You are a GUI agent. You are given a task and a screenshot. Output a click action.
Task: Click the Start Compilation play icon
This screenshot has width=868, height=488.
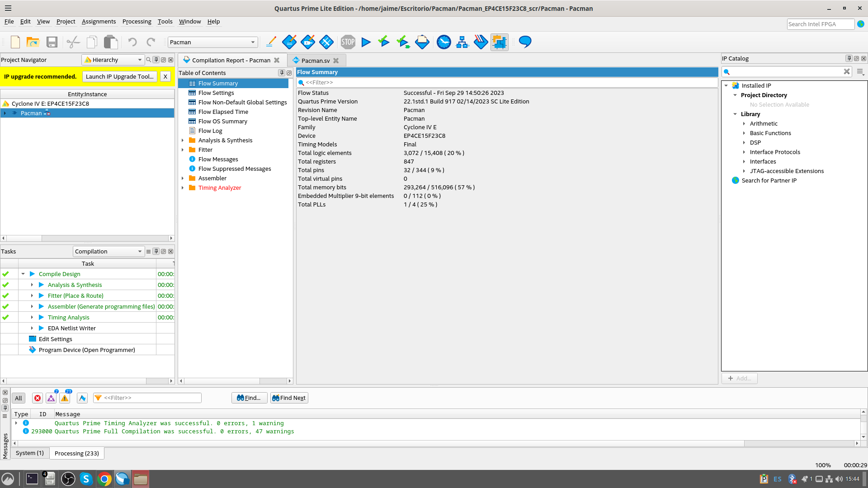tap(366, 42)
